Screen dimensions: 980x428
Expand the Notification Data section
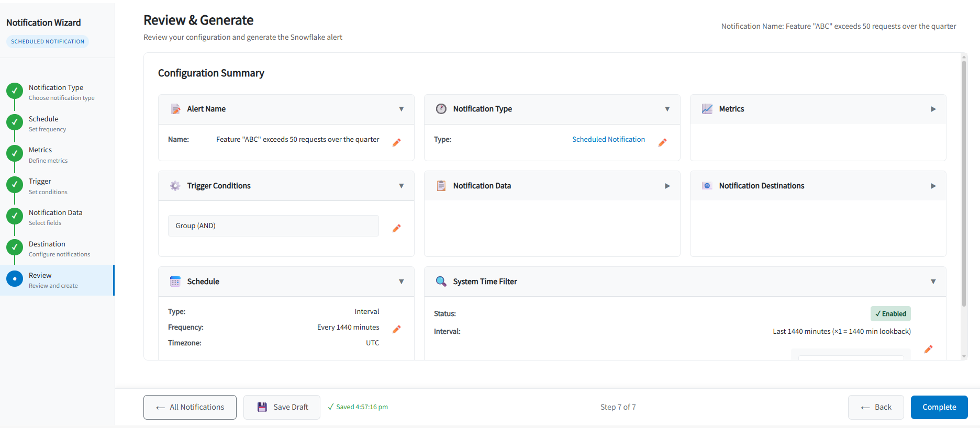[x=667, y=186]
